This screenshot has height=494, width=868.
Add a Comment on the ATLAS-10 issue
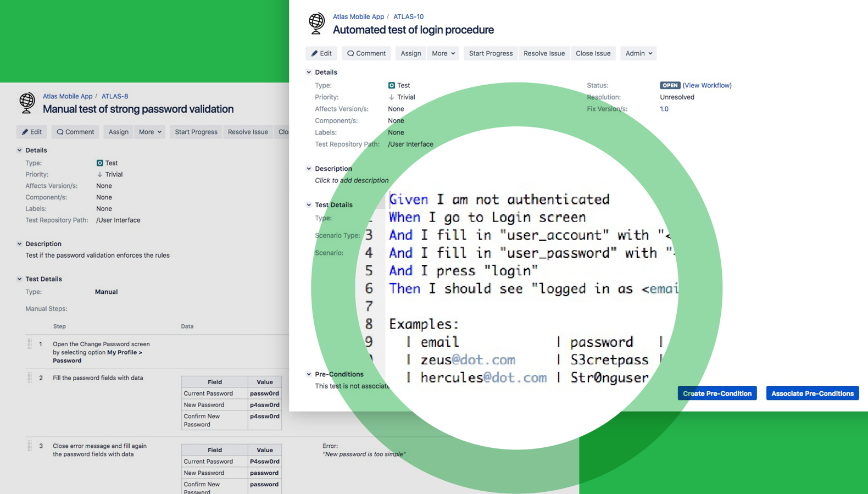click(366, 53)
